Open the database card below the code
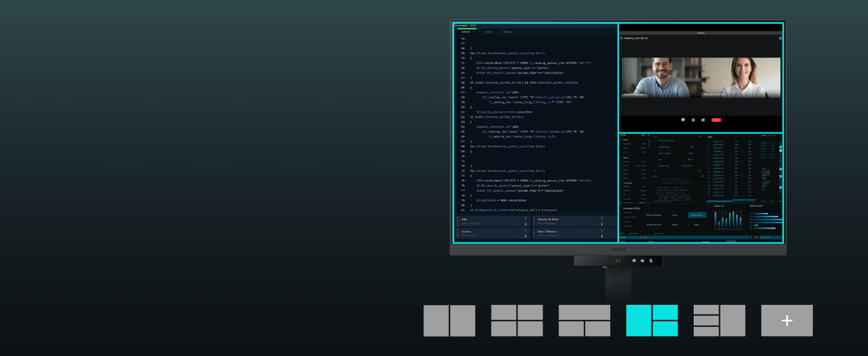This screenshot has height=356, width=868. (x=492, y=233)
